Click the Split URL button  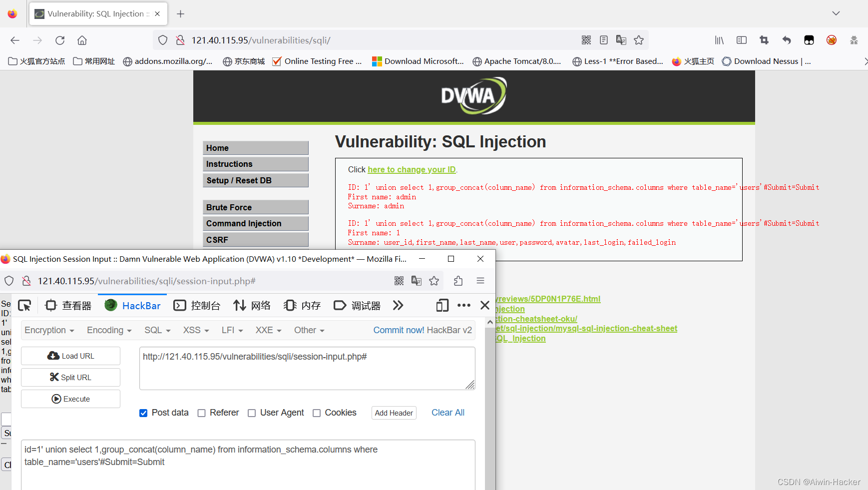click(70, 378)
